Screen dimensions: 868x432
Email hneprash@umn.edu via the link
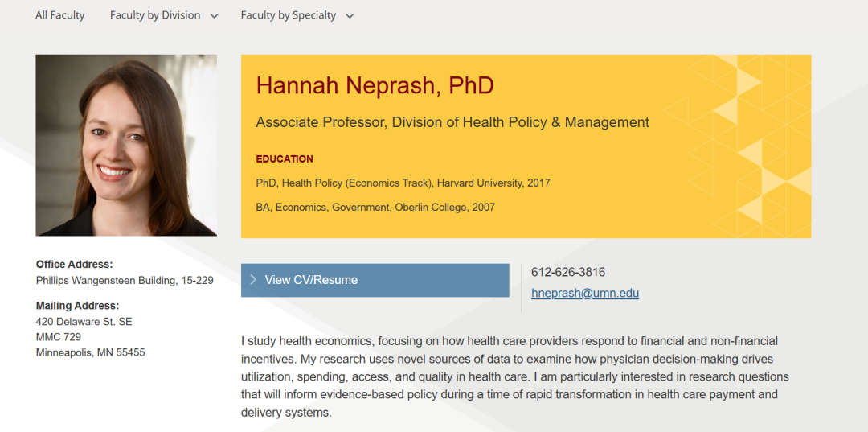click(x=584, y=294)
